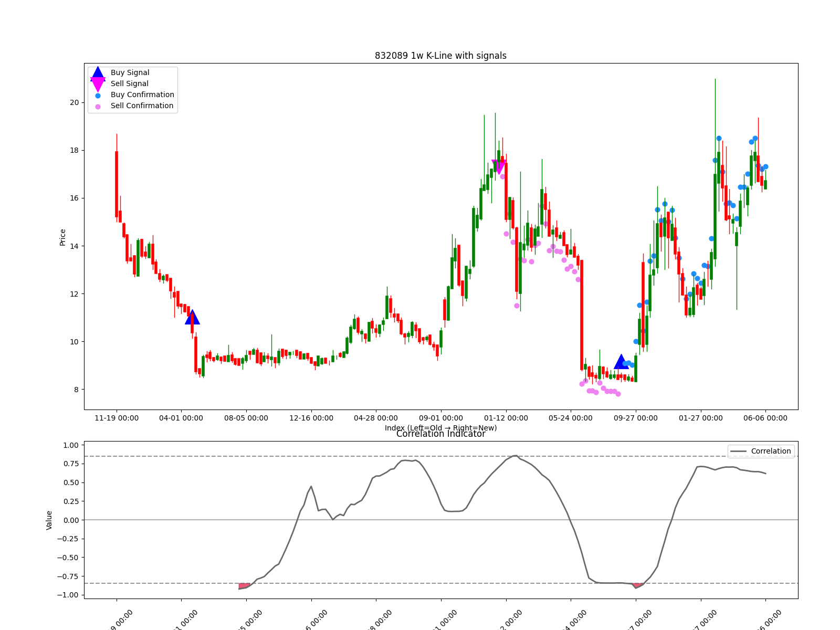Click the '11-19 00:00' tick on the price chart
The height and width of the screenshot is (630, 840).
click(x=117, y=418)
